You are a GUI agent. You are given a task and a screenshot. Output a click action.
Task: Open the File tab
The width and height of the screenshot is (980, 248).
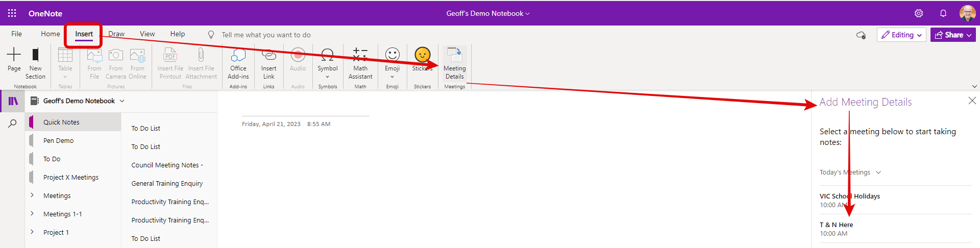(x=16, y=34)
